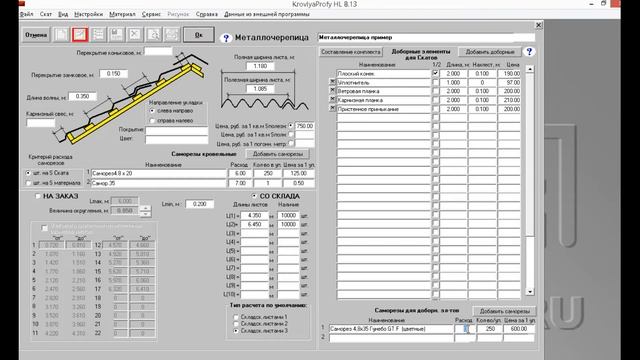Open the Файл menu

tap(27, 14)
